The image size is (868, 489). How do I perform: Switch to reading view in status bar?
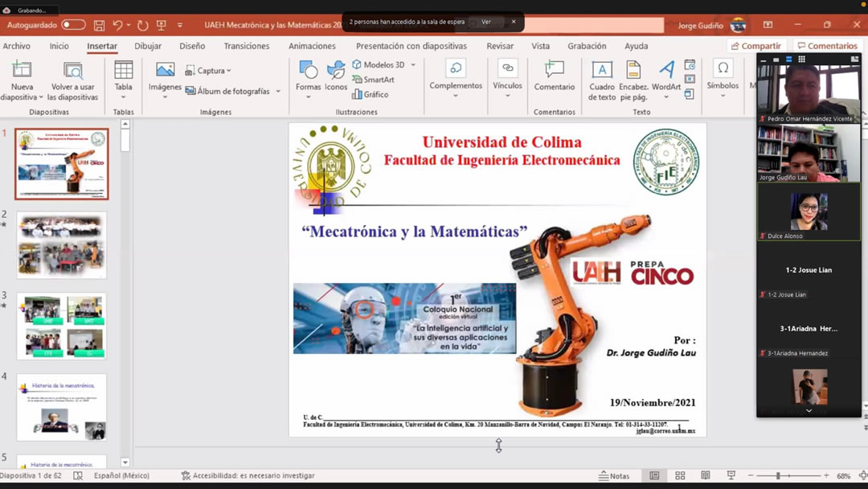(x=706, y=475)
